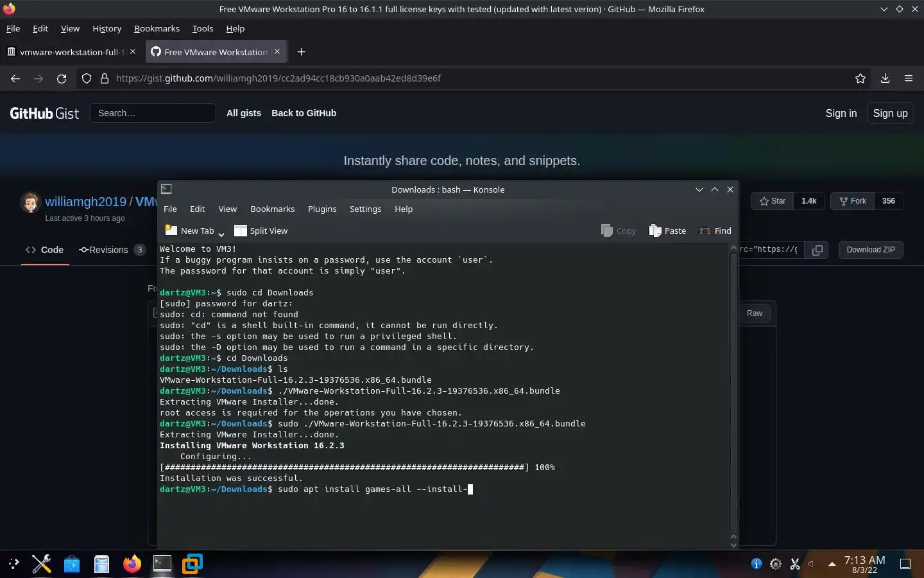
Task: Open the file manager taskbar icon
Action: click(102, 564)
